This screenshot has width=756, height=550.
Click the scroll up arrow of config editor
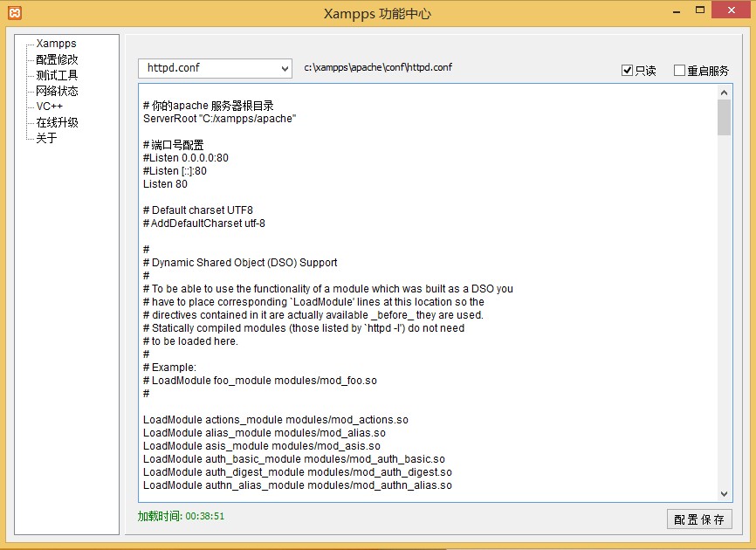[x=724, y=92]
